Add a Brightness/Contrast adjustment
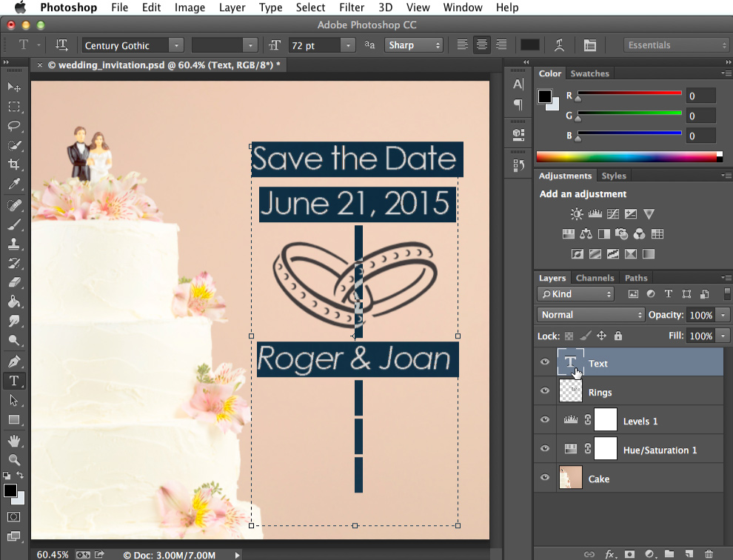 tap(576, 213)
